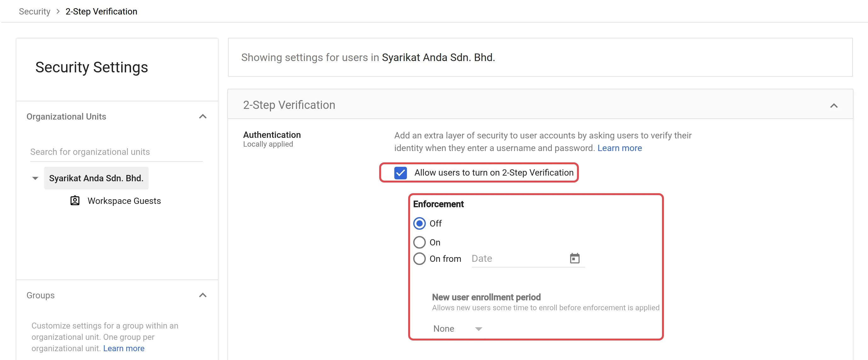
Task: Open the New user enrollment period dropdown
Action: pyautogui.click(x=458, y=329)
